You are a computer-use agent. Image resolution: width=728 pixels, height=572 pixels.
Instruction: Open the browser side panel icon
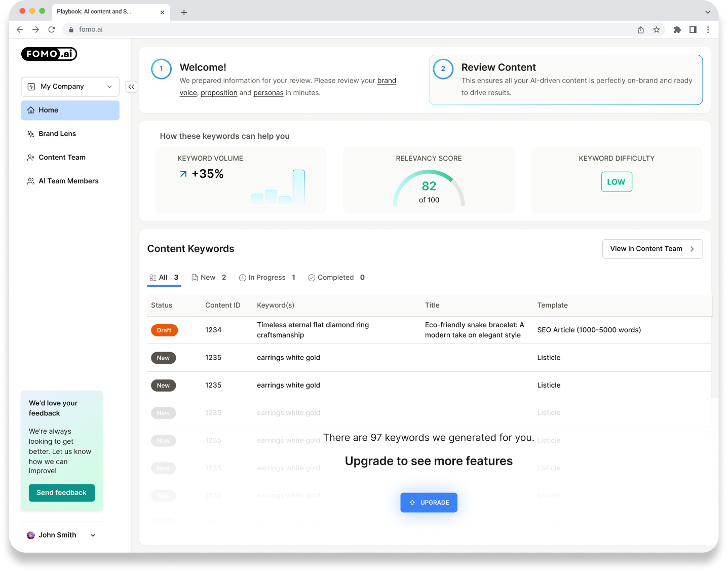coord(693,29)
